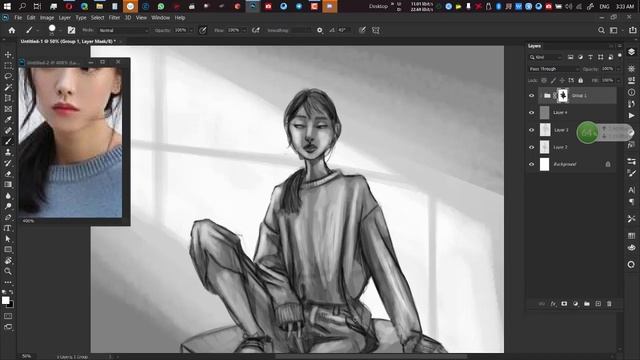Select the Lasso tool
The image size is (640, 360).
pyautogui.click(x=8, y=76)
